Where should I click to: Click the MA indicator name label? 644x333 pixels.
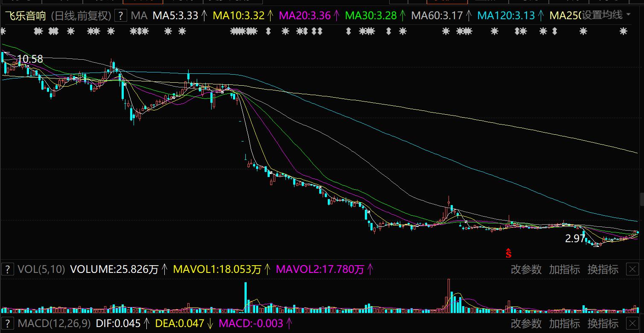coord(139,16)
